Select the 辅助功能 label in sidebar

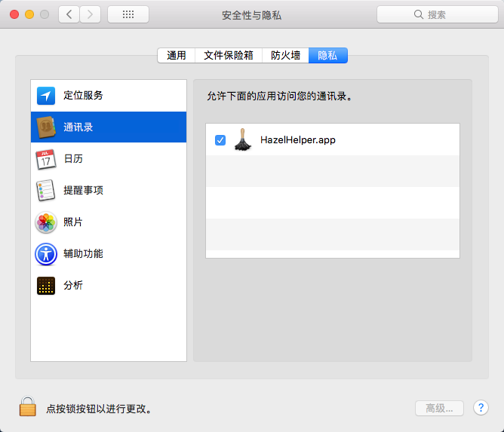pos(83,254)
